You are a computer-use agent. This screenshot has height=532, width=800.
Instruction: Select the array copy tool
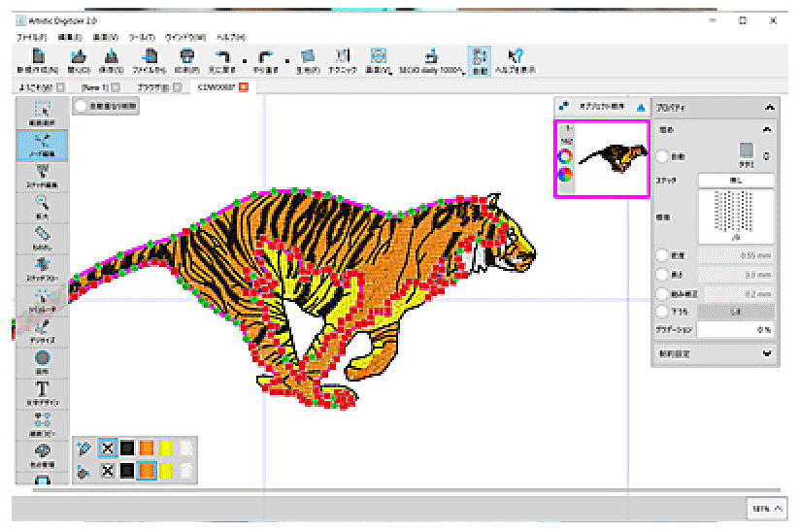coord(43,424)
